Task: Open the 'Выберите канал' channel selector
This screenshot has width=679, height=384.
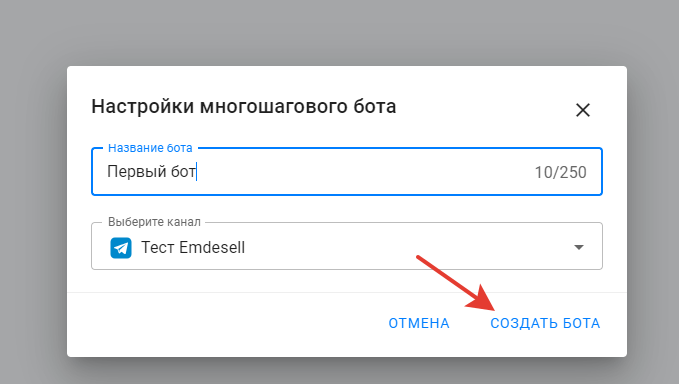Action: [x=346, y=246]
